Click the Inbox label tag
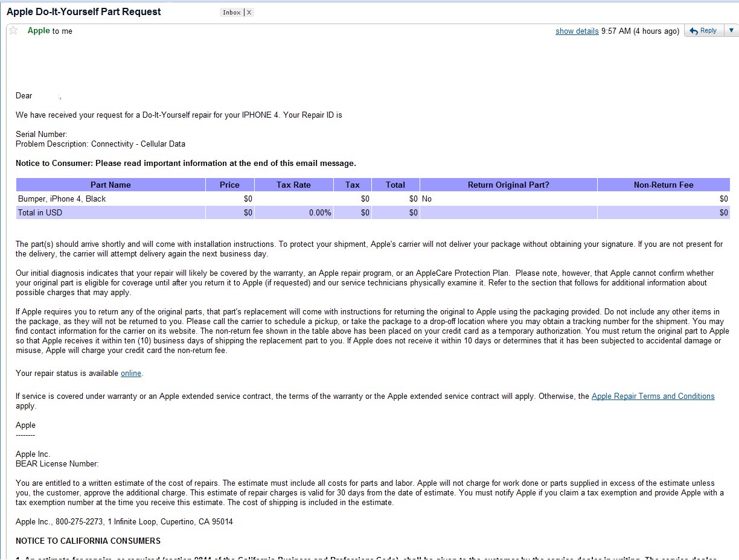The width and height of the screenshot is (739, 560). (232, 12)
